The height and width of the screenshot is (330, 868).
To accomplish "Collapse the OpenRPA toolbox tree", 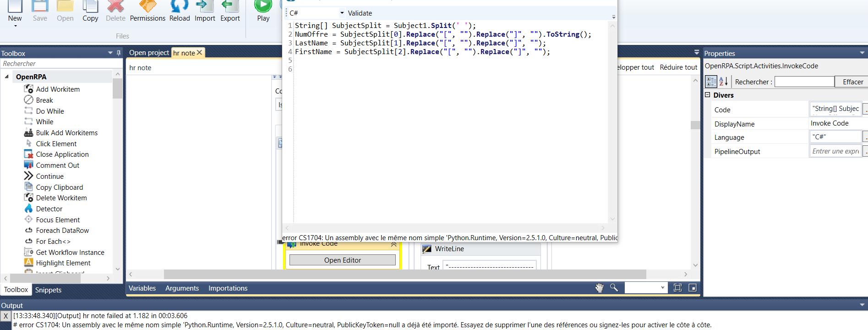I will 6,77.
